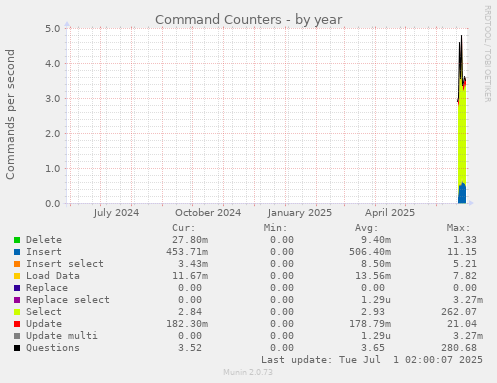This screenshot has width=497, height=383.
Task: Click the Insert legend label
Action: (44, 252)
